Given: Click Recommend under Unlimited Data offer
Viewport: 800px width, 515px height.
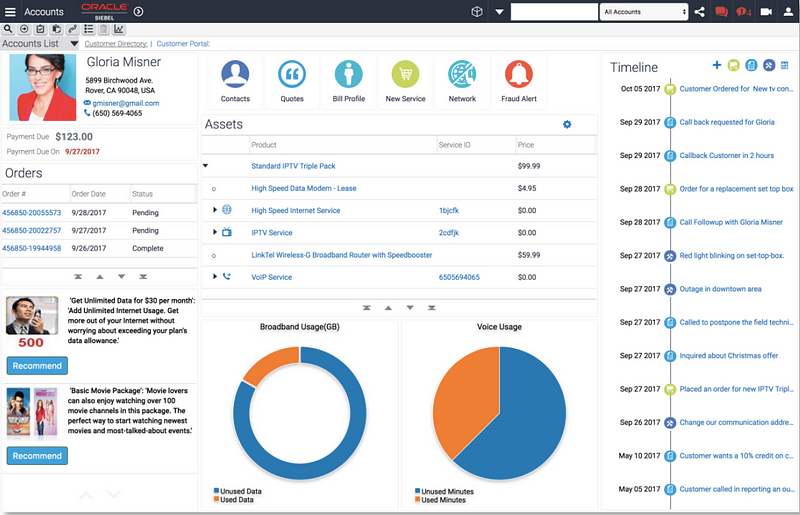Looking at the screenshot, I should click(37, 366).
